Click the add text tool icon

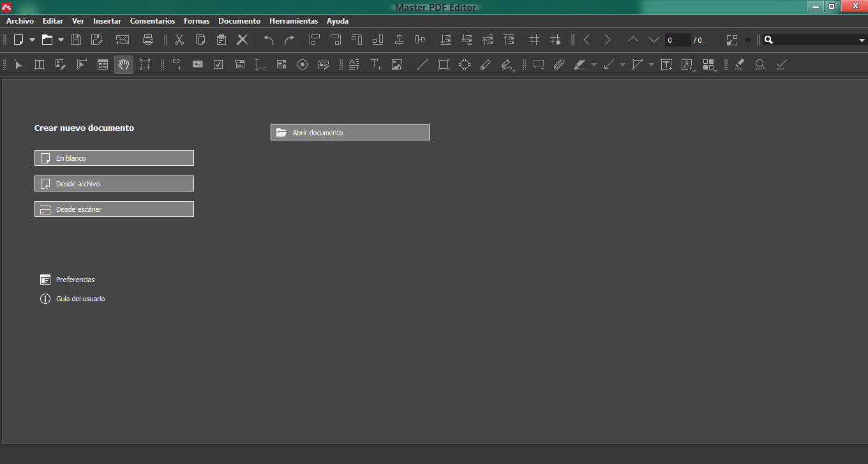376,64
